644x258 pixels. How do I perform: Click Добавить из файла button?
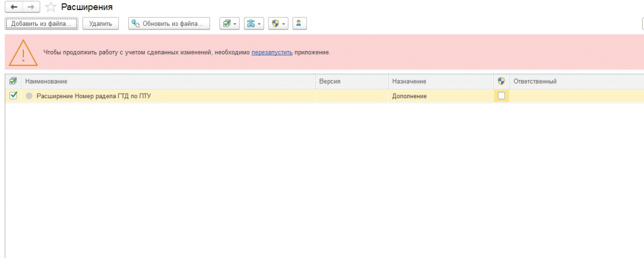click(x=41, y=23)
